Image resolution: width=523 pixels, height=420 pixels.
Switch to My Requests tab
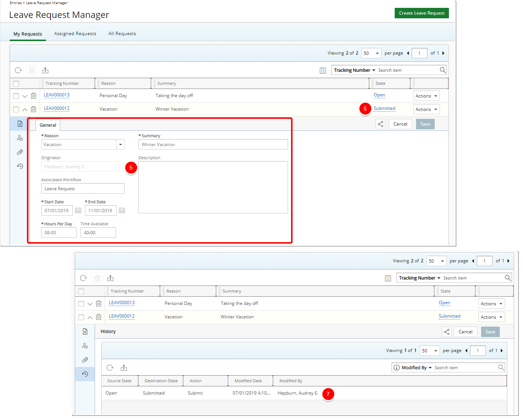(x=28, y=34)
